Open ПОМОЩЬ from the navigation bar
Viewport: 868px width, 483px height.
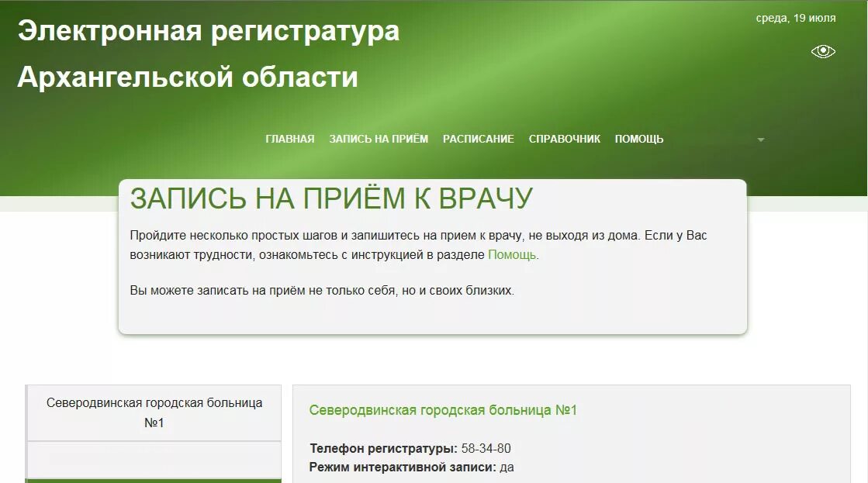point(638,139)
